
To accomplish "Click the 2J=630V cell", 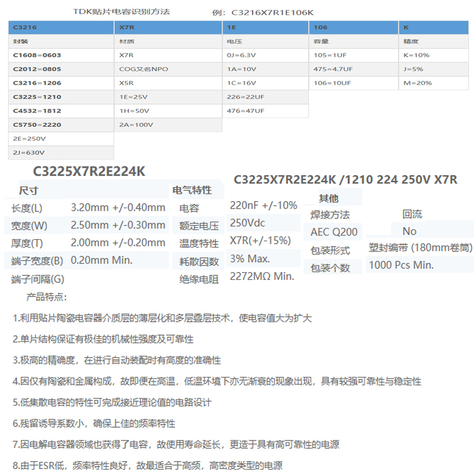I will click(x=61, y=153).
